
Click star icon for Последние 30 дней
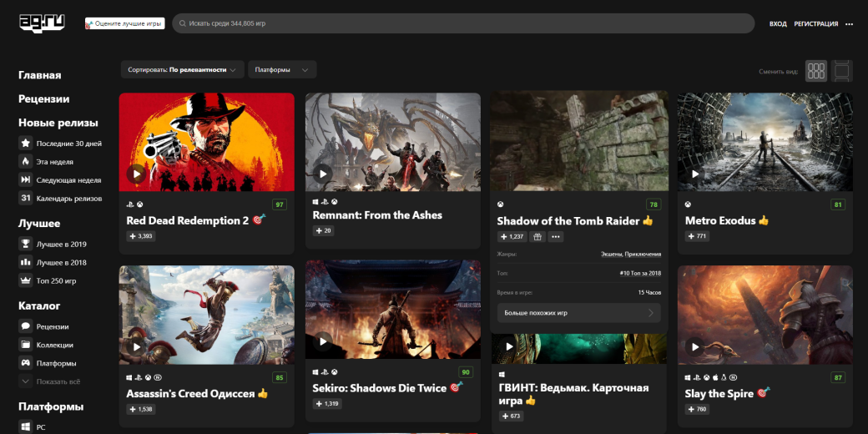[26, 144]
